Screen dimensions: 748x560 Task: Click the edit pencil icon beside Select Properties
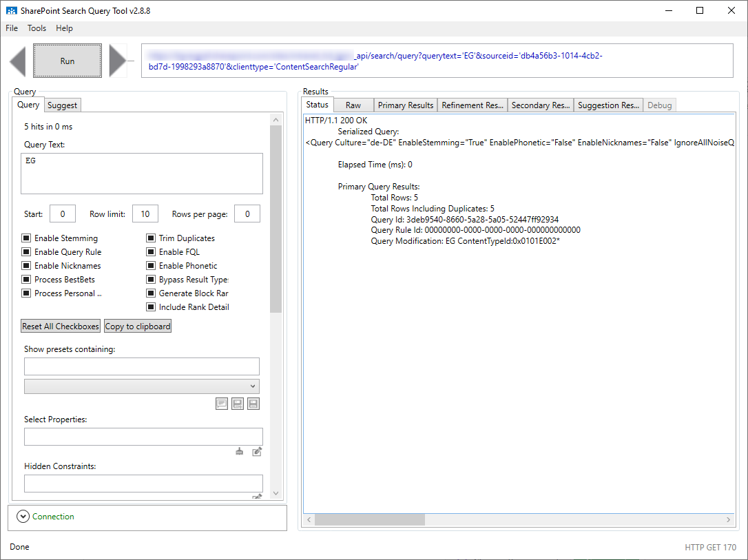point(256,451)
